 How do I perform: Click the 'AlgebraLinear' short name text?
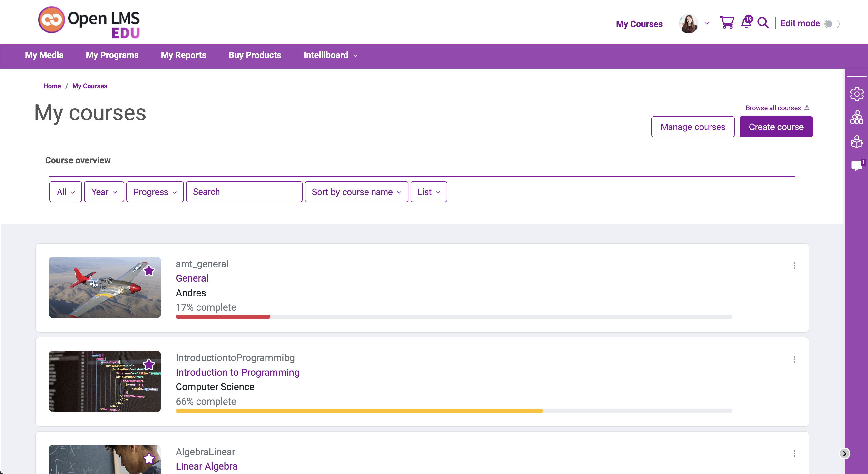pos(205,452)
